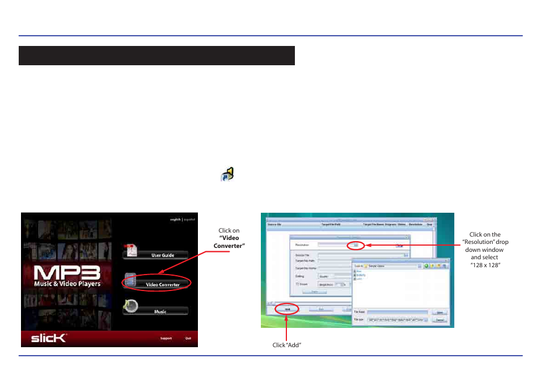The image size is (541, 392).
Task: Click the music disc icon beside Music
Action: coord(131,306)
